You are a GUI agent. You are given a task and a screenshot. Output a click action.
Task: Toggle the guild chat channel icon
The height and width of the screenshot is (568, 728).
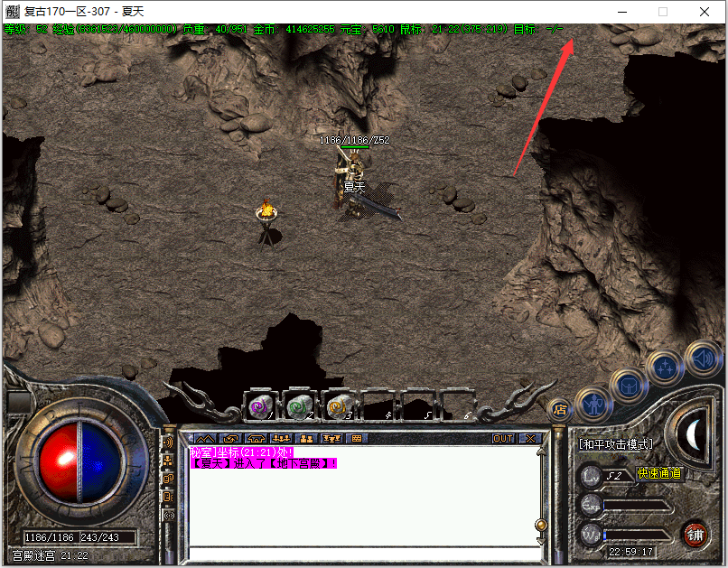coord(168,479)
